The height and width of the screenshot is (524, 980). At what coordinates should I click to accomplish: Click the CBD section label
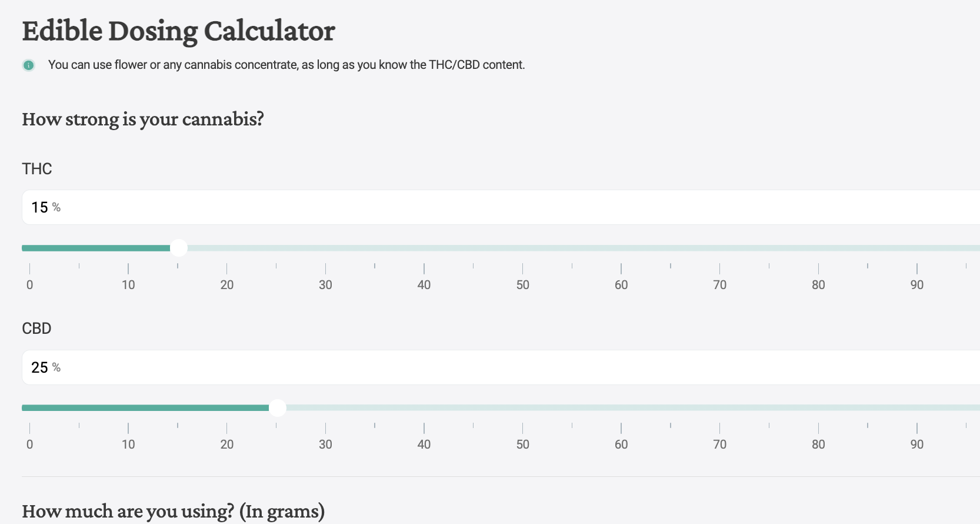[x=36, y=329]
